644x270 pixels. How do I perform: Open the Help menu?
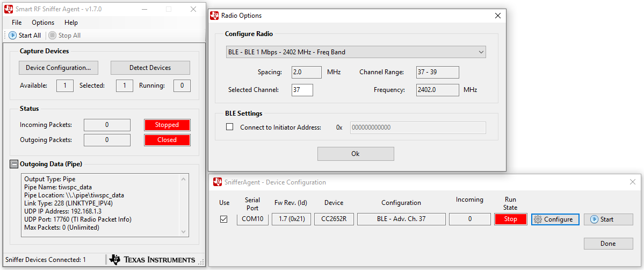pyautogui.click(x=71, y=23)
